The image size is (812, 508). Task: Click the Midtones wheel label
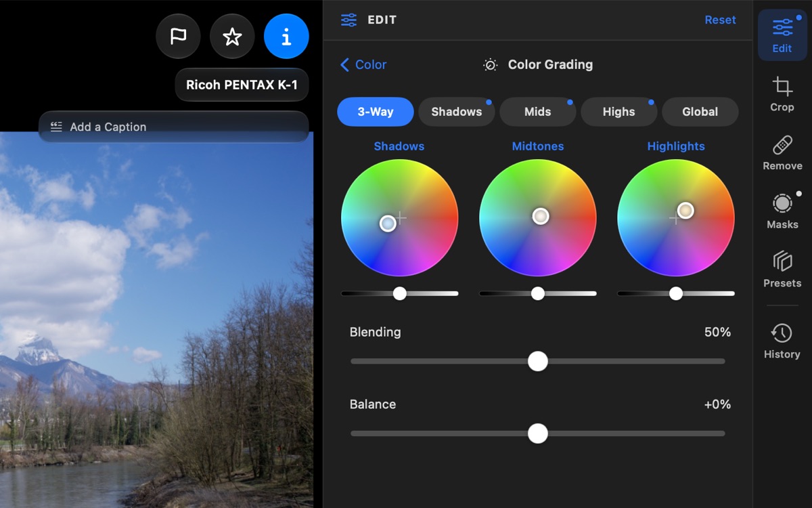coord(538,146)
